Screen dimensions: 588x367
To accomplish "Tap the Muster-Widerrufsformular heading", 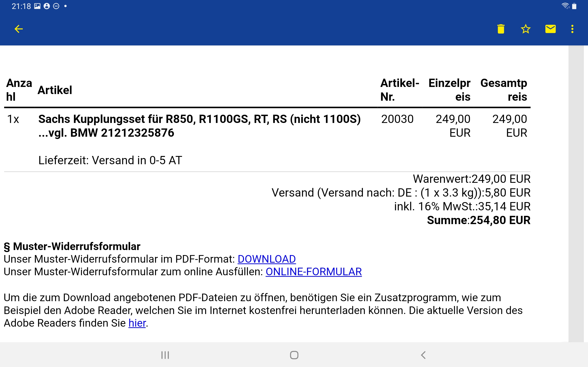I will tap(72, 246).
